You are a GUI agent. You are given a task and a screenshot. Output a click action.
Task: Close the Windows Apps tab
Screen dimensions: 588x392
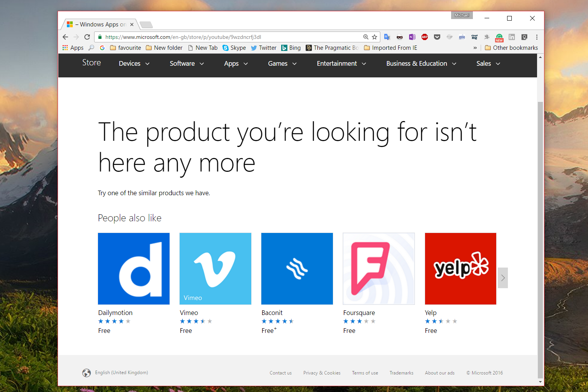(x=132, y=24)
